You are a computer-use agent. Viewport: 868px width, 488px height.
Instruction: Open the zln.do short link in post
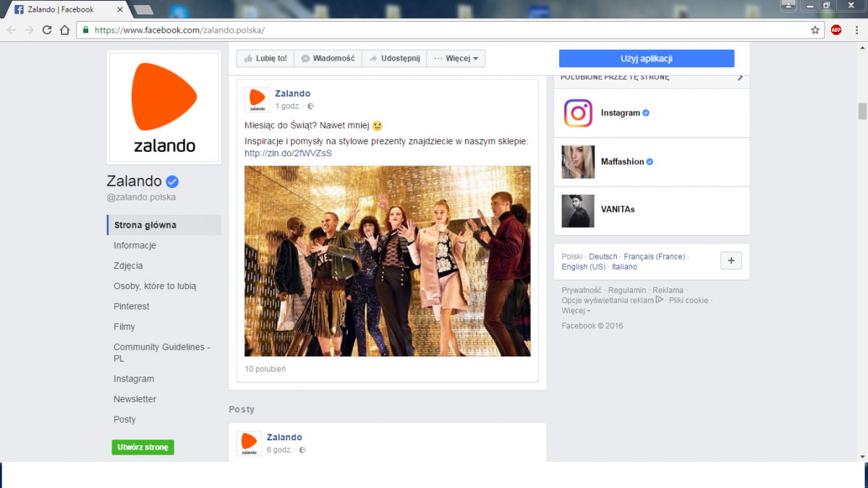[x=288, y=153]
